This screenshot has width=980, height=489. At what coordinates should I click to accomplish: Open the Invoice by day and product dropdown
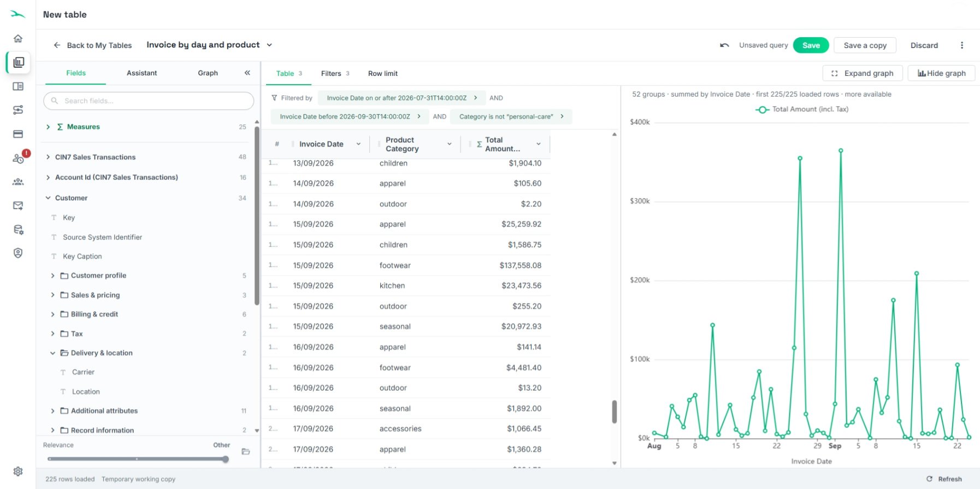click(269, 45)
